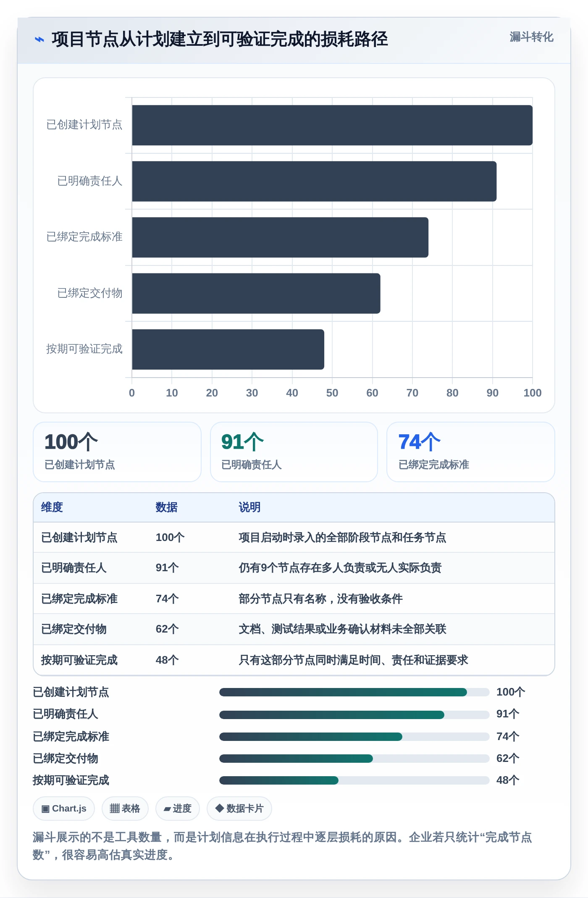Click the x-axis tick label 50
The width and height of the screenshot is (588, 898).
[x=332, y=393]
